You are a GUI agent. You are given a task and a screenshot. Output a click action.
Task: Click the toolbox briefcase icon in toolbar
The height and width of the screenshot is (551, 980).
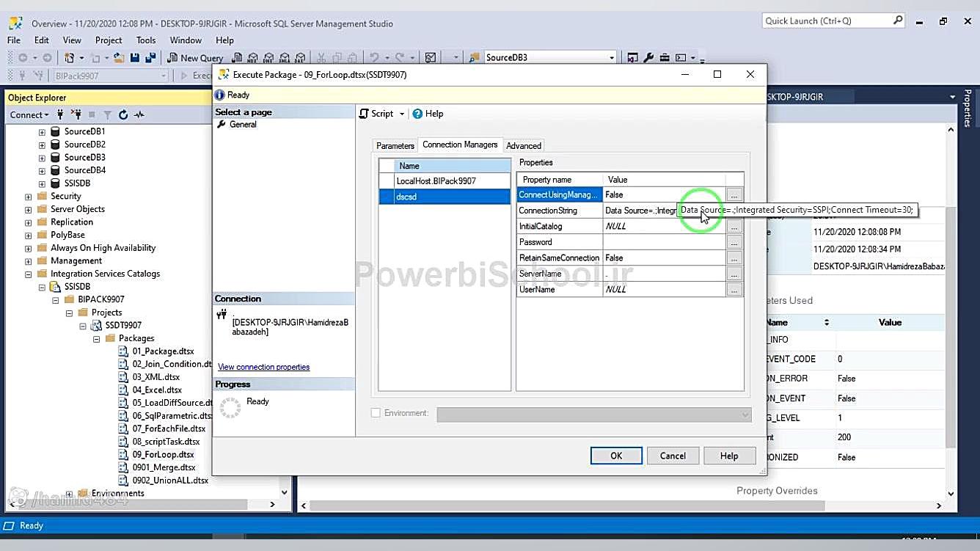[665, 58]
